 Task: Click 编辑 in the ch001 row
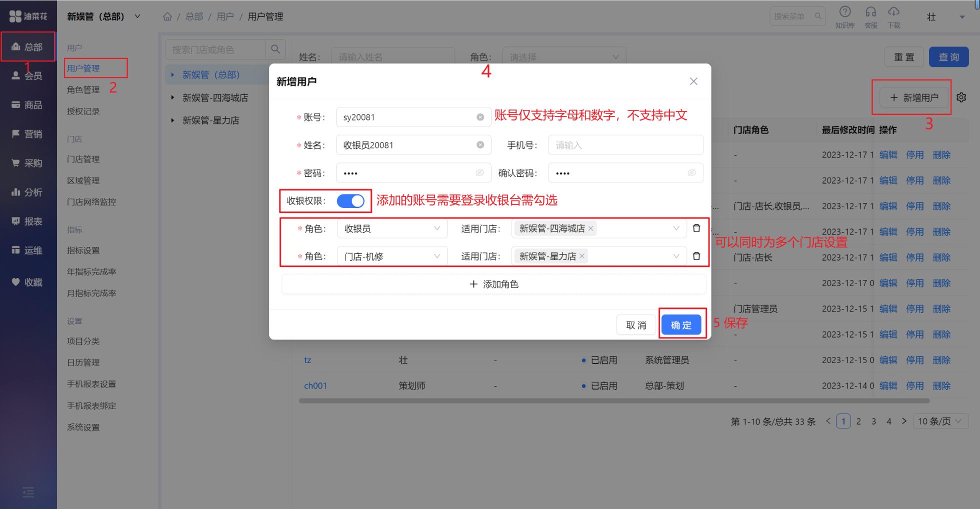click(x=888, y=385)
